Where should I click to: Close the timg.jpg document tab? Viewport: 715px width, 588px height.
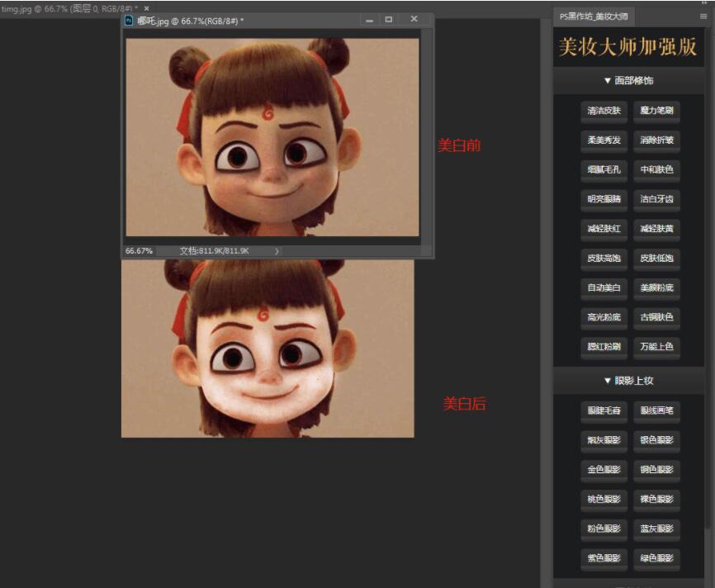click(x=147, y=7)
